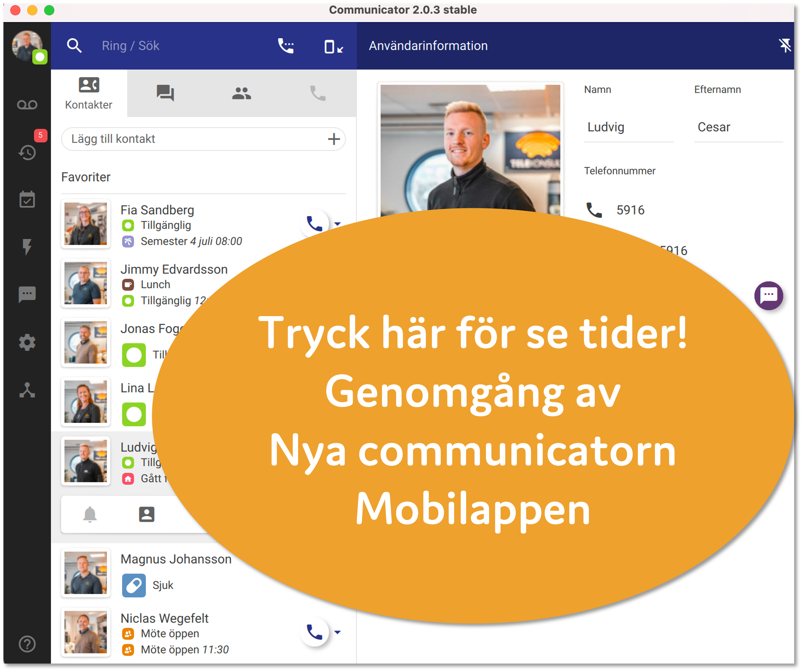
Task: Unpin the Användarinformation panel
Action: pos(785,46)
